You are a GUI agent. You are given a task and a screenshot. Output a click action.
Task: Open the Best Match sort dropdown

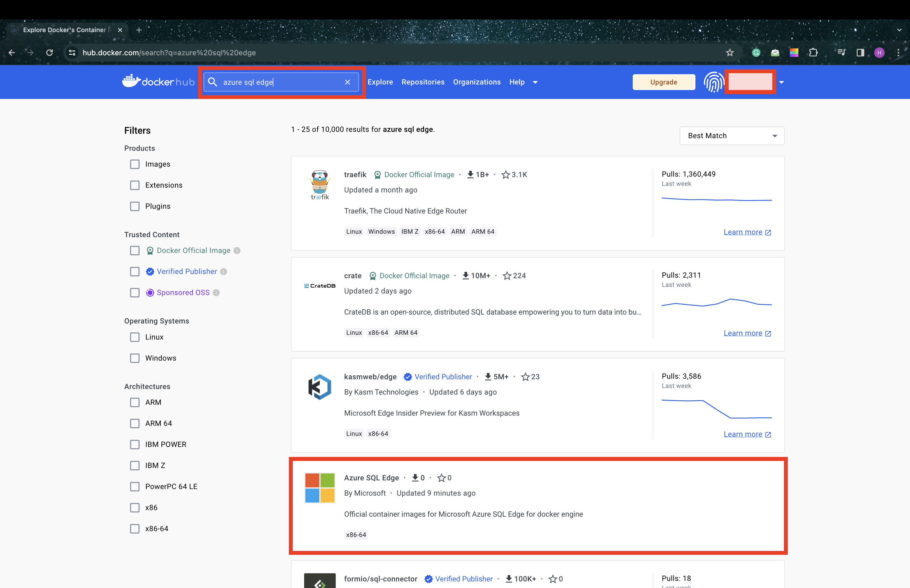tap(732, 136)
